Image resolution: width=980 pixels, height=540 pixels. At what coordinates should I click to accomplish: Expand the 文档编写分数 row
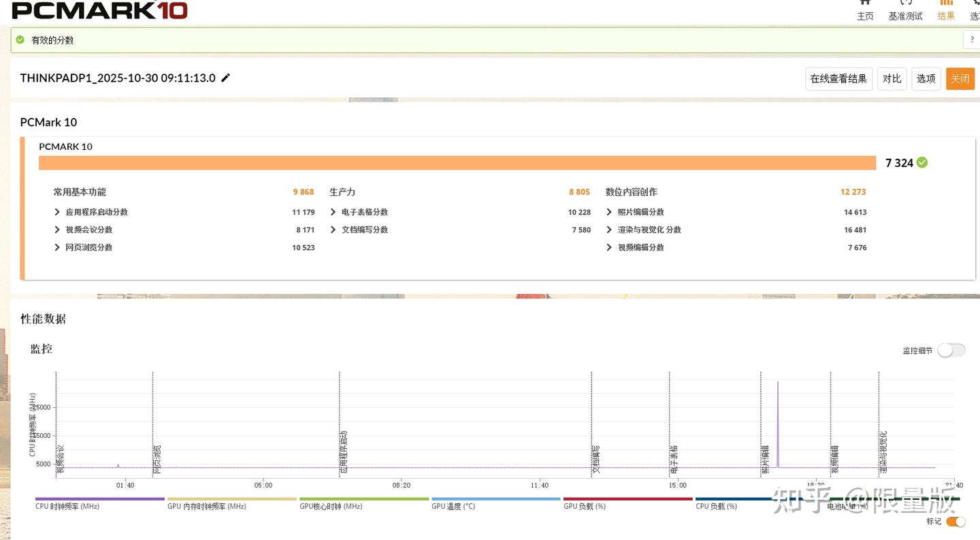pos(333,229)
